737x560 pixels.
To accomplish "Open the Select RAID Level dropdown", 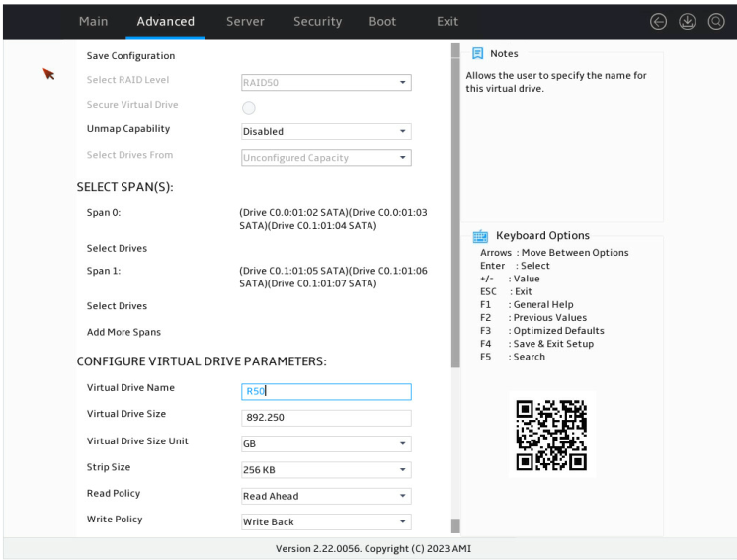I will point(326,83).
